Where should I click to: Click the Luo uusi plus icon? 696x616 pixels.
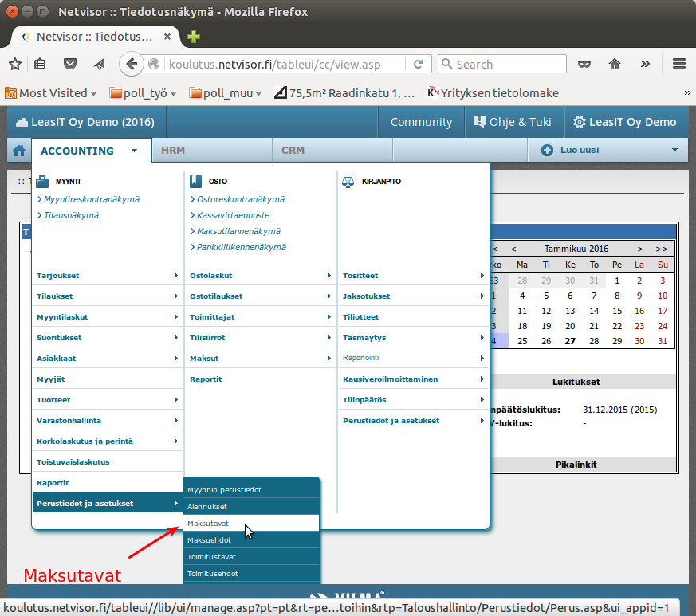coord(548,150)
